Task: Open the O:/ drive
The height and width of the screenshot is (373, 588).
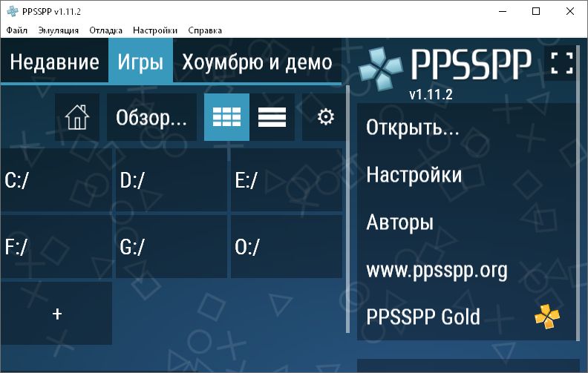Action: point(287,247)
